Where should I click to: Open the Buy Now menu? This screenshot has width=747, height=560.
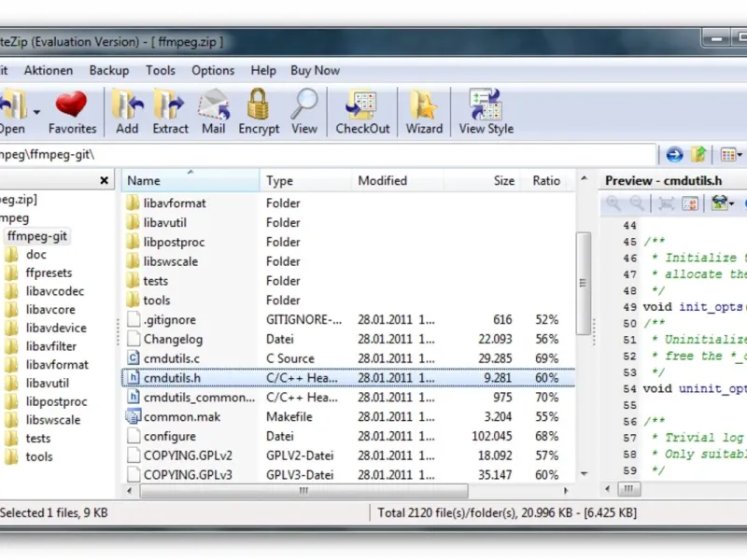coord(315,71)
